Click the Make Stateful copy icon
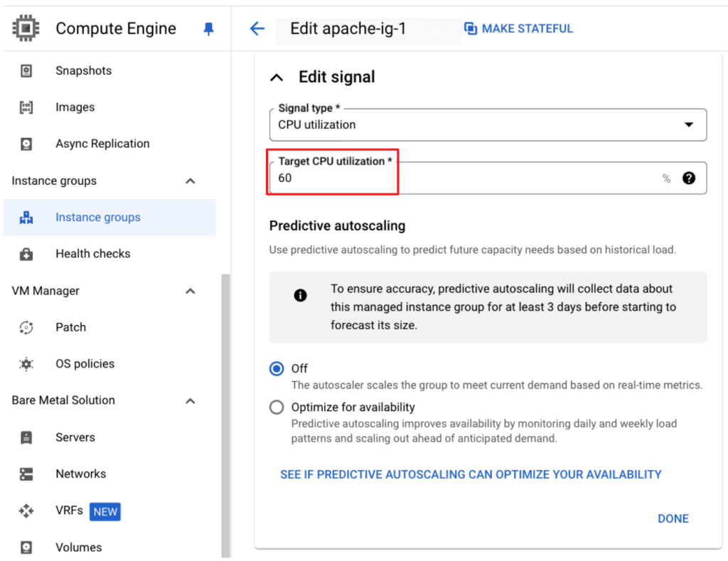 point(471,28)
